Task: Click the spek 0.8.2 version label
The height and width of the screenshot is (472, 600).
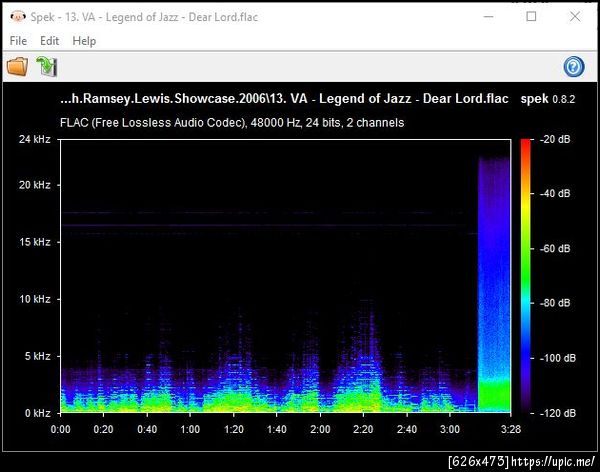Action: 548,99
